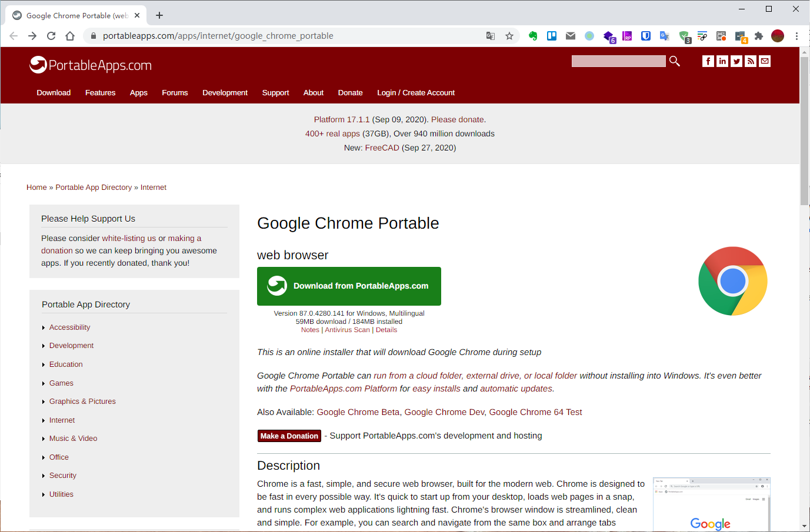
Task: Reload the current page
Action: coord(51,36)
